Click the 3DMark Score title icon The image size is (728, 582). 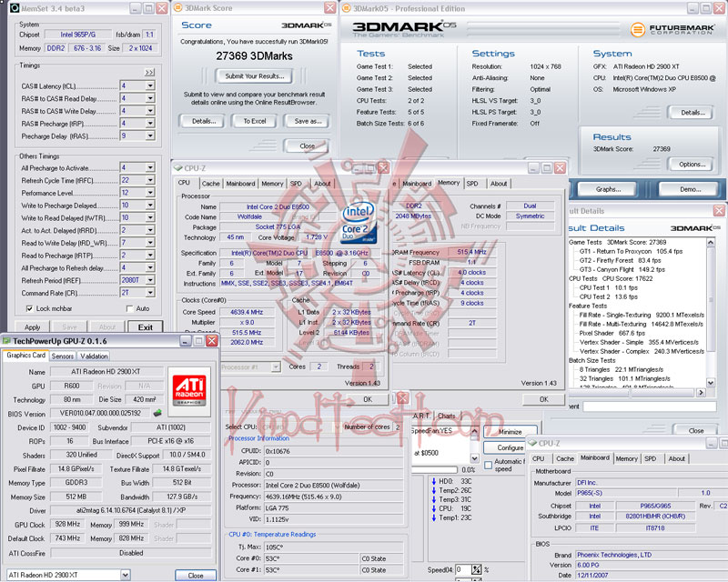[177, 8]
